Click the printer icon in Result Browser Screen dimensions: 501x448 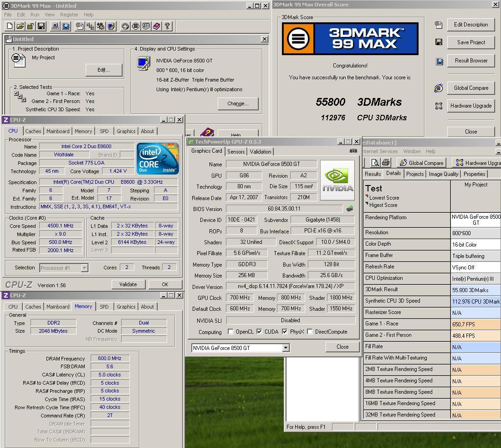(x=386, y=163)
